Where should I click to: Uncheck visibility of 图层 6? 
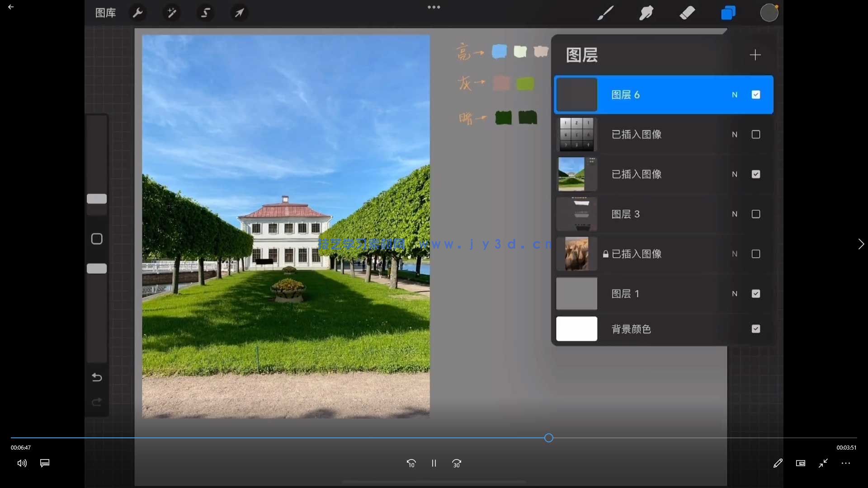pos(756,95)
